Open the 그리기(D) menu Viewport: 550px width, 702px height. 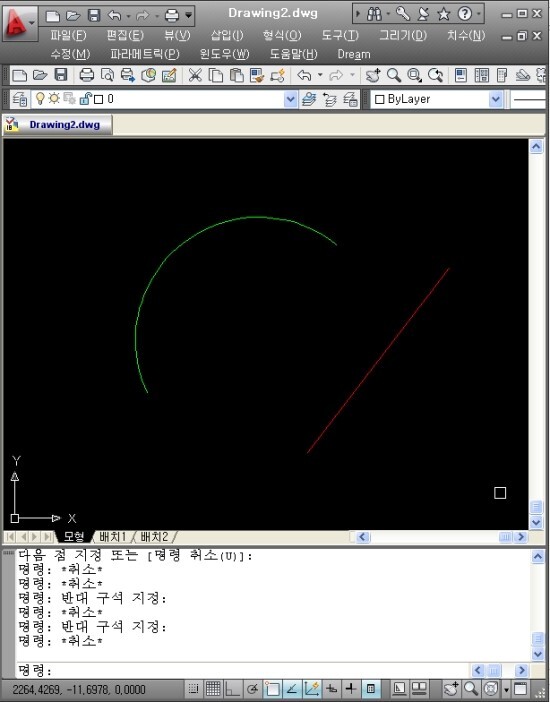[x=403, y=35]
